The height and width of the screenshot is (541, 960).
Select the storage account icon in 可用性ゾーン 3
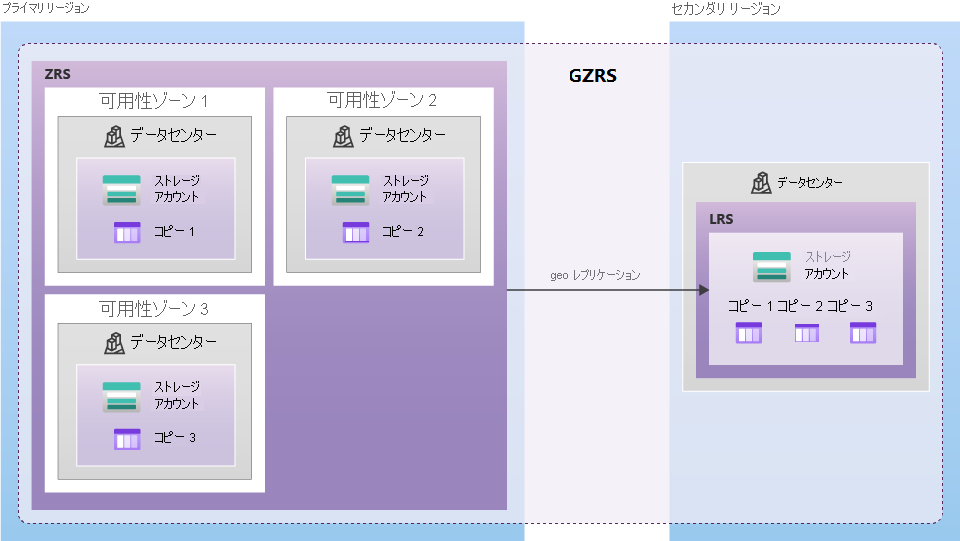click(121, 397)
